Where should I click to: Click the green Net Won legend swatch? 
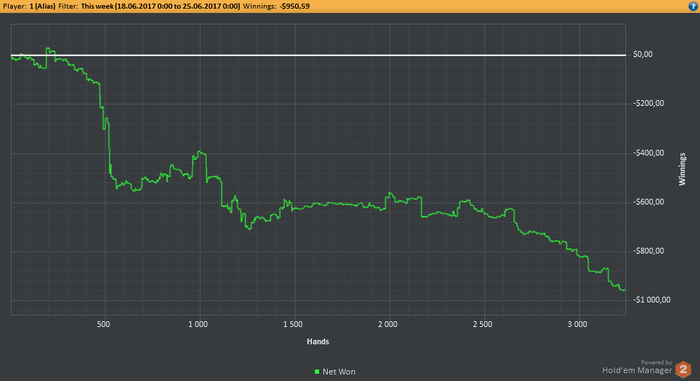point(317,372)
